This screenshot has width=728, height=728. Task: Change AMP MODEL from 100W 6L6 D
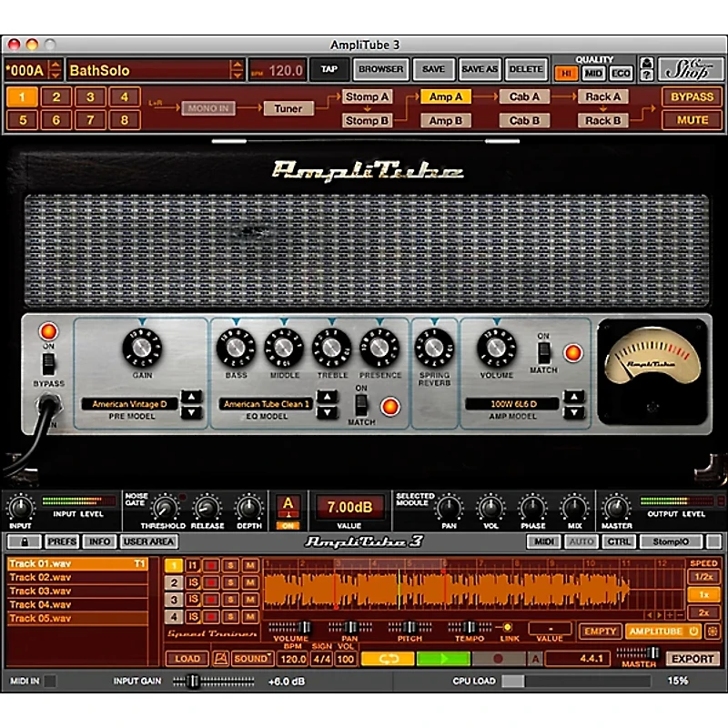tap(575, 405)
